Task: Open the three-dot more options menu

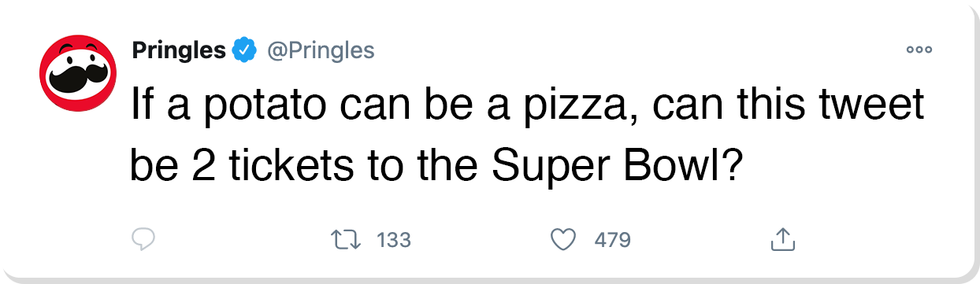Action: (919, 50)
